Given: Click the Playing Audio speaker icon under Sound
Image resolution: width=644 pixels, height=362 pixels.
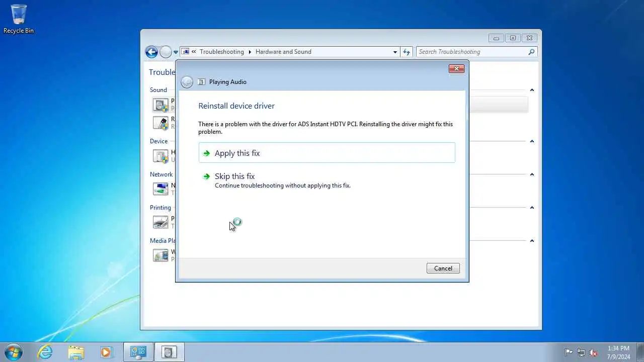Looking at the screenshot, I should [x=160, y=105].
